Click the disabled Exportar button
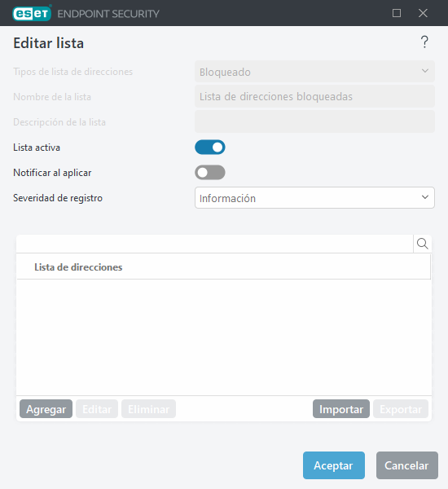 (x=401, y=409)
